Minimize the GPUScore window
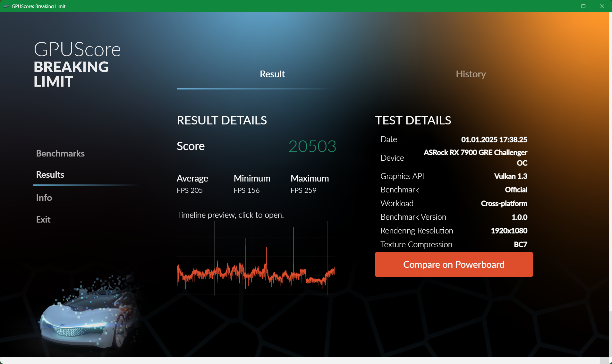The image size is (612, 364). coord(565,6)
